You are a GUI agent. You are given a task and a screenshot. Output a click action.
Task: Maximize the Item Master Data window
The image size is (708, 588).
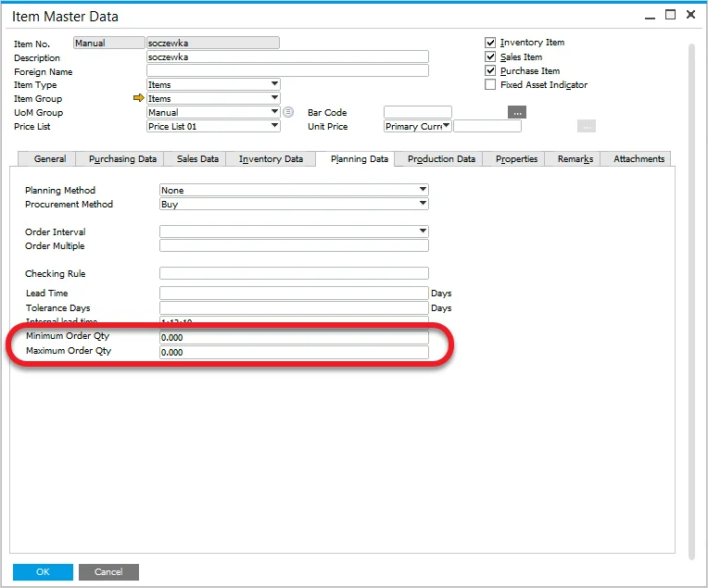click(671, 15)
